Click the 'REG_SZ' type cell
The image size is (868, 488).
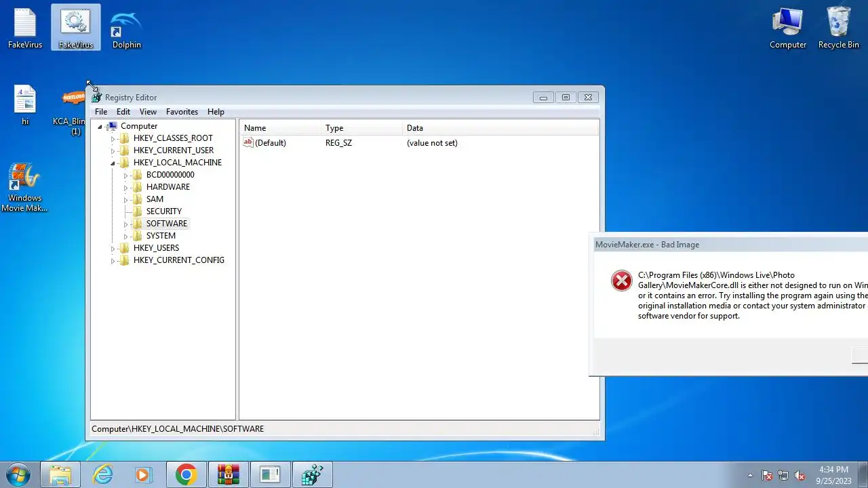(338, 143)
